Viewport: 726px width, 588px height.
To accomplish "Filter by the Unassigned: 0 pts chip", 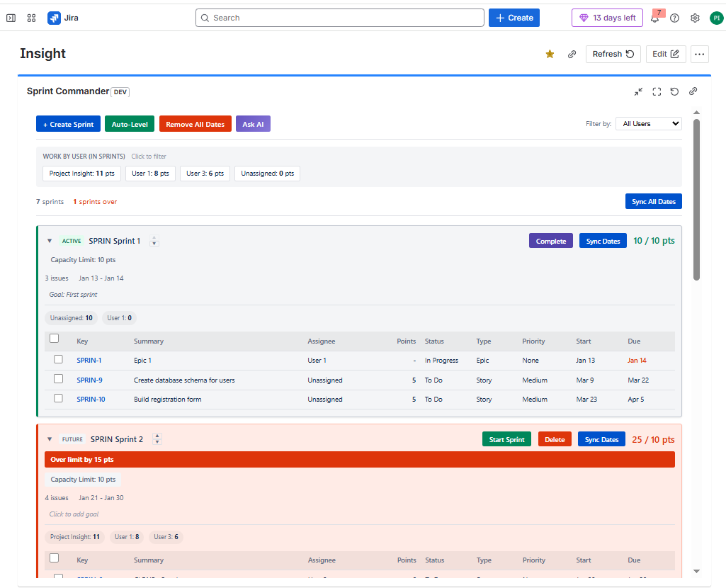I will tap(267, 173).
